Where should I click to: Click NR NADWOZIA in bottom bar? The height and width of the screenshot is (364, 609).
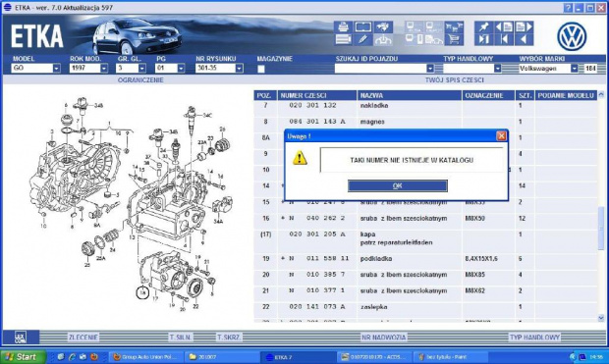(x=384, y=338)
